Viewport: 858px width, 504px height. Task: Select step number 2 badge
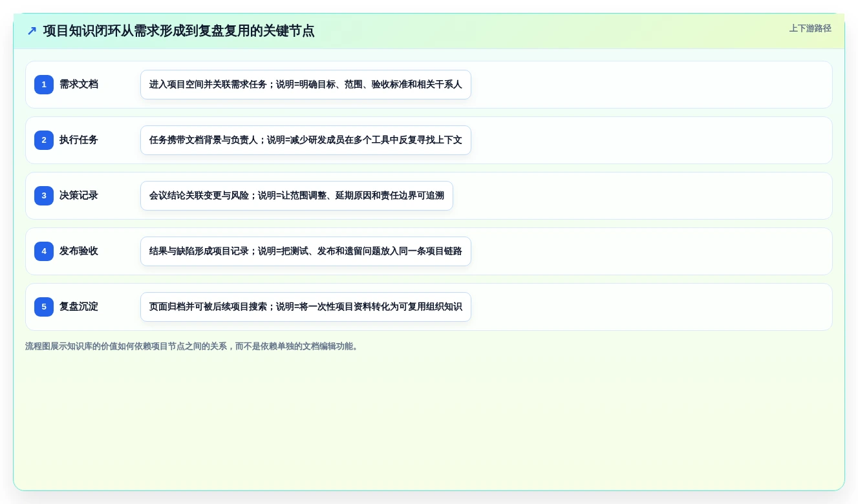pos(44,140)
